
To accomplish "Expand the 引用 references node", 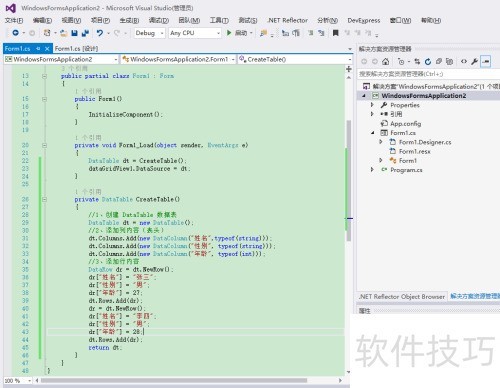I will [372, 114].
